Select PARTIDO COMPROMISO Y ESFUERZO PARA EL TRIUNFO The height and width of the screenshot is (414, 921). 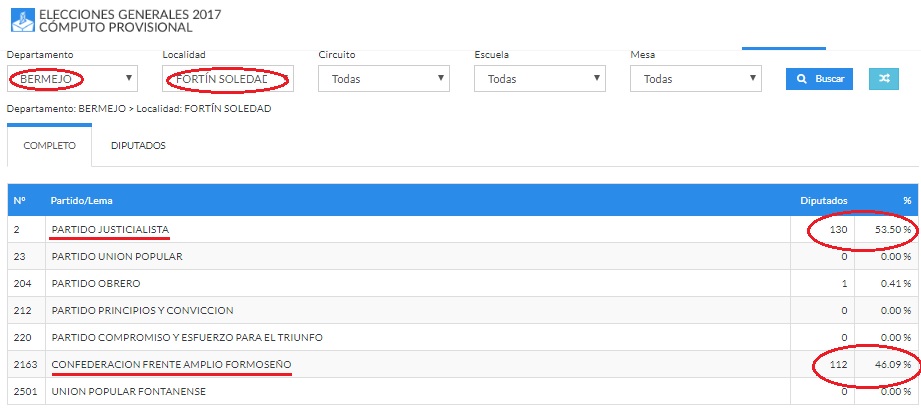coord(187,338)
